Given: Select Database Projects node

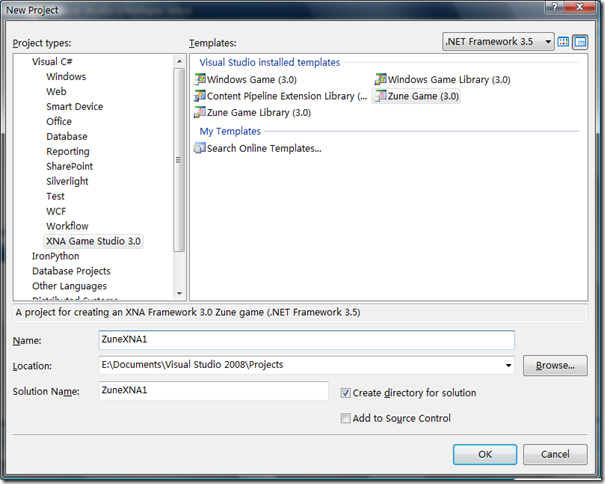Looking at the screenshot, I should coord(71,271).
